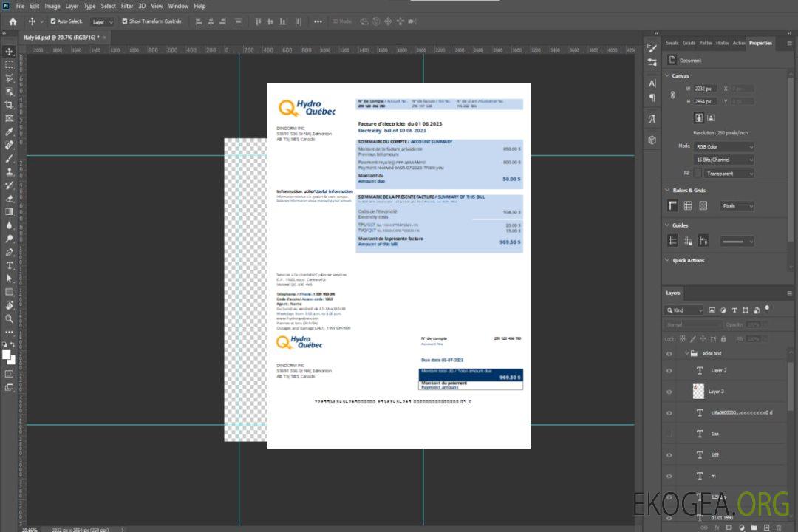Pick the Horizontal Type tool
This screenshot has width=798, height=532.
pos(10,265)
